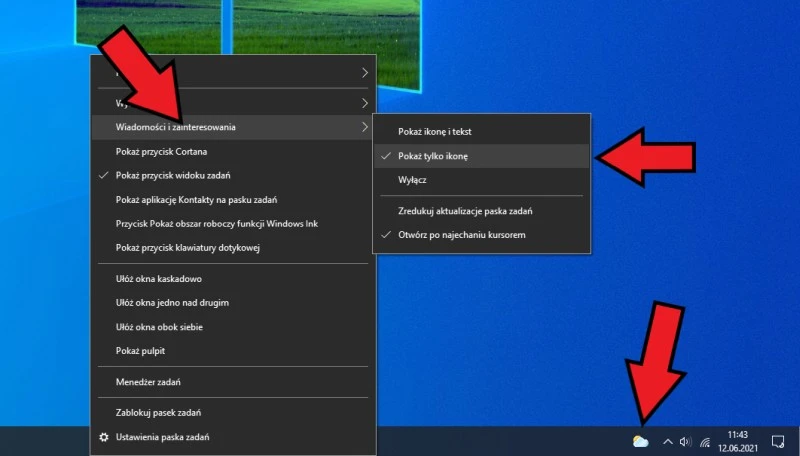Click the weather cloud icon in taskbar

(641, 441)
